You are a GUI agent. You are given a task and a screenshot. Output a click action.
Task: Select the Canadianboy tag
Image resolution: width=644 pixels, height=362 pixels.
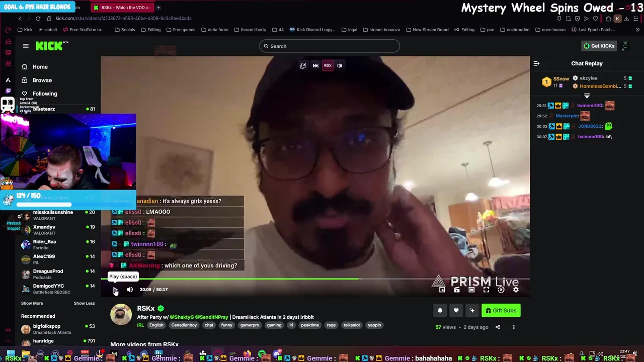click(184, 325)
